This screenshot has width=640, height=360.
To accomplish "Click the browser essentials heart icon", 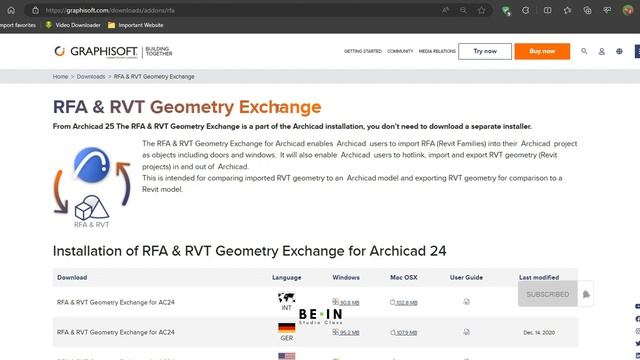I will [x=607, y=10].
